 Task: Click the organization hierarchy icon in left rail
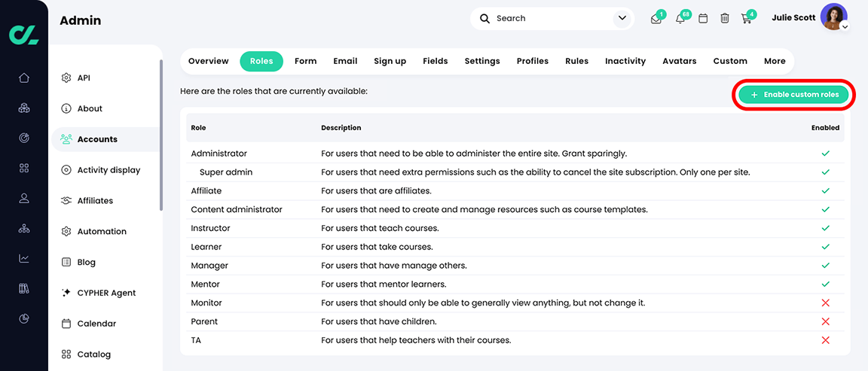[24, 228]
